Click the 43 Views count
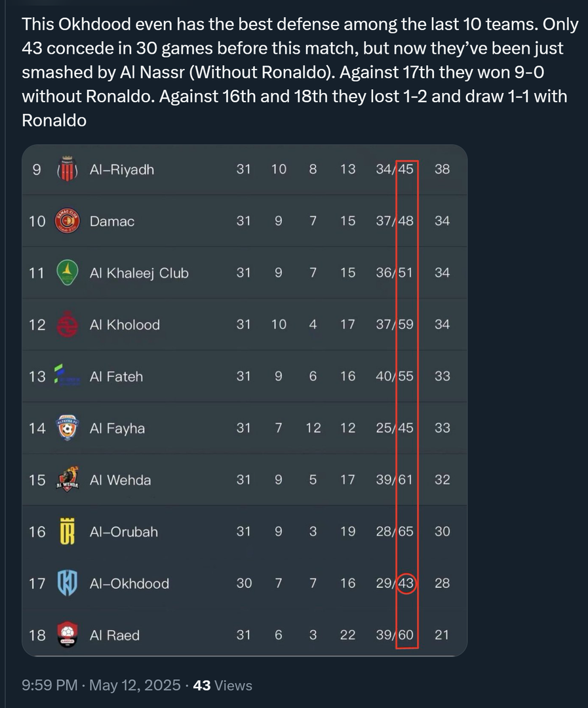 223,685
